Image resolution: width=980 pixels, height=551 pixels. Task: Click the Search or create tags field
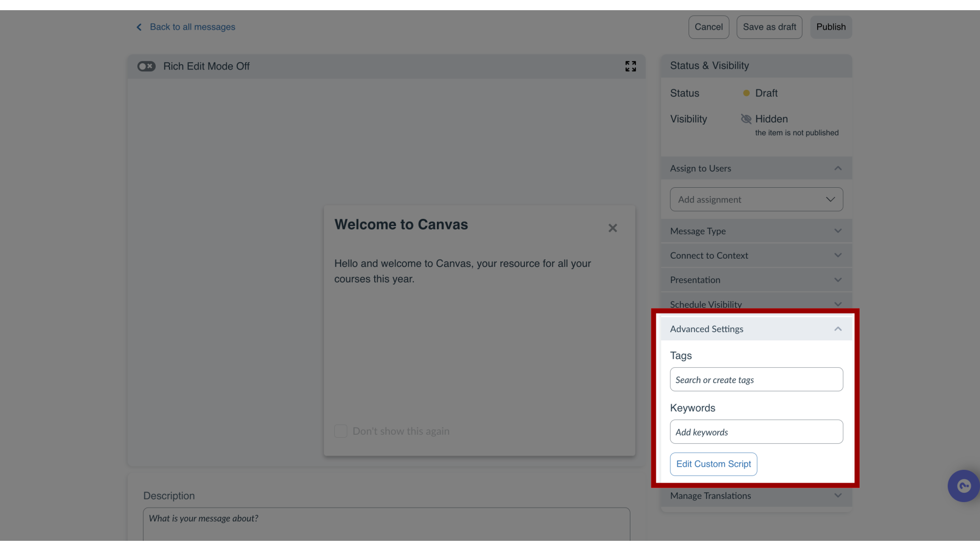(756, 380)
